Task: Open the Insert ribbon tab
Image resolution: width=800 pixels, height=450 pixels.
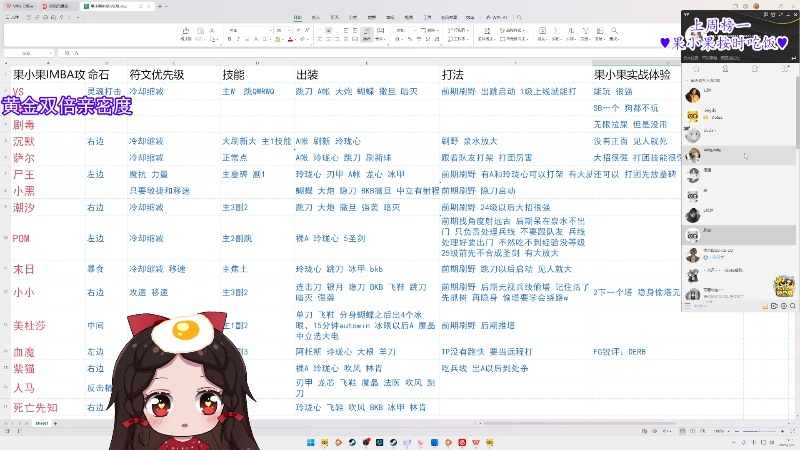Action: 316,17
